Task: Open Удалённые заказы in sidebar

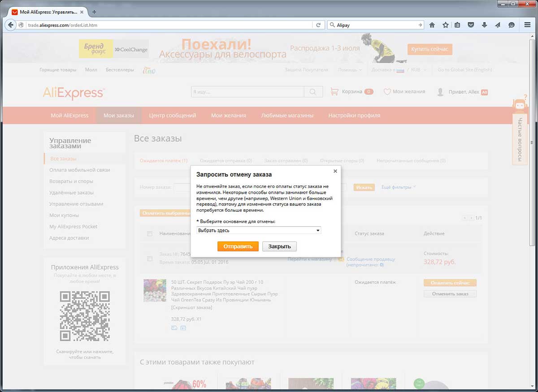Action: tap(72, 192)
